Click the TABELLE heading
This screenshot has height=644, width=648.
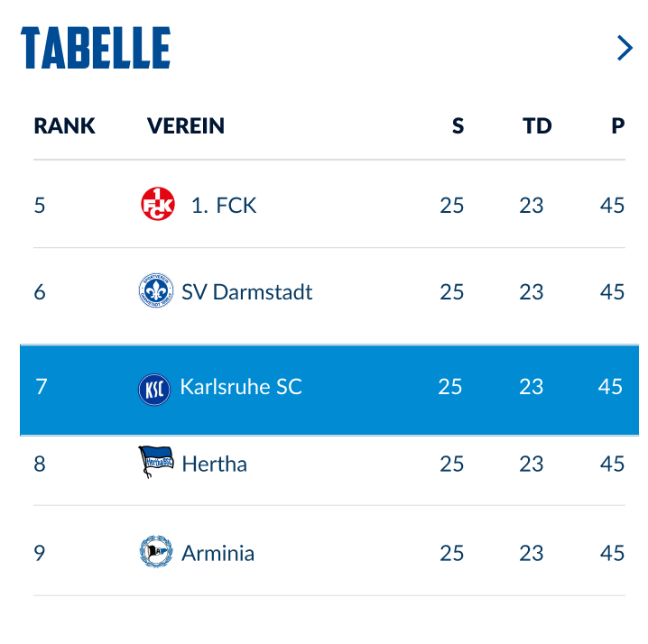[x=96, y=48]
